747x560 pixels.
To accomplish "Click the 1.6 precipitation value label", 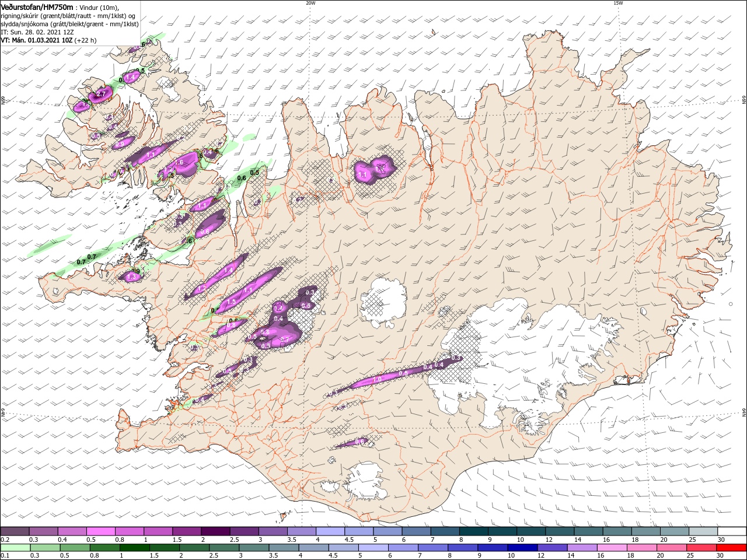I will pyautogui.click(x=179, y=163).
